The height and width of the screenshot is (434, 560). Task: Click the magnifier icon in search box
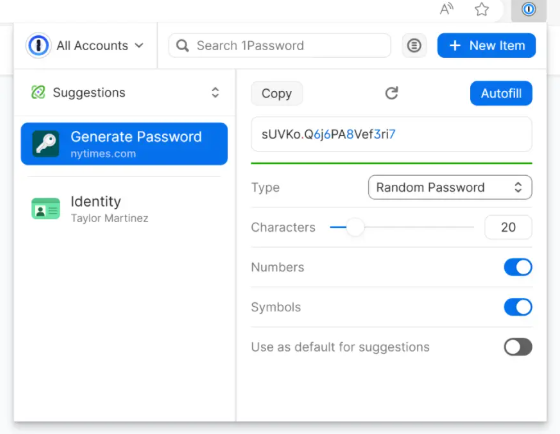point(182,46)
